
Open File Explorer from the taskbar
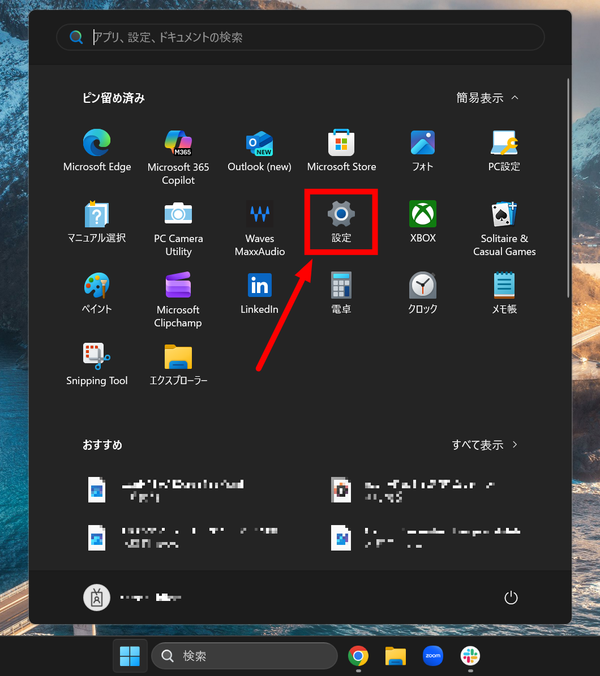pyautogui.click(x=395, y=656)
